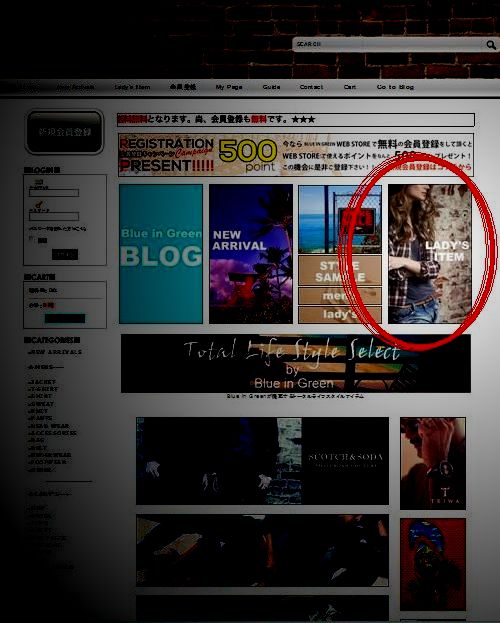Open the Cart navigation link
This screenshot has height=623, width=500.
(x=350, y=87)
